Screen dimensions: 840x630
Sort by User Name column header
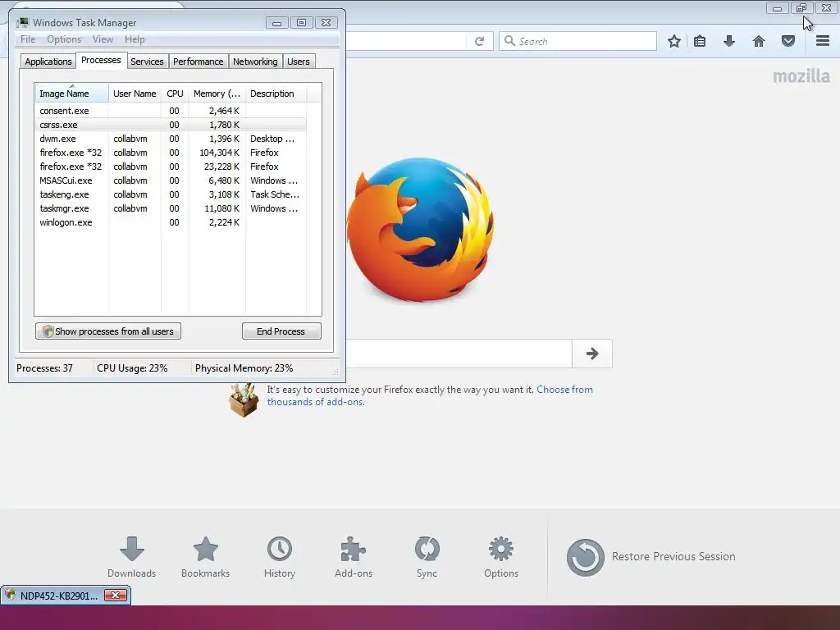click(135, 94)
